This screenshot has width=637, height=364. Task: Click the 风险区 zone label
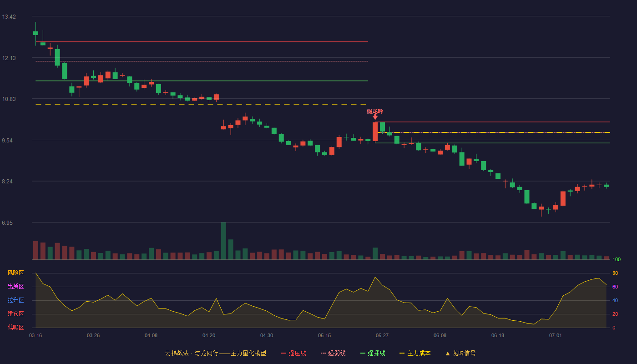click(x=15, y=273)
